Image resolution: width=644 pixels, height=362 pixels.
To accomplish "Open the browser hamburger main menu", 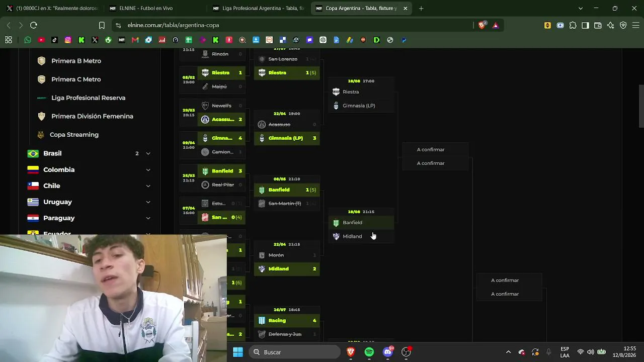I will (x=635, y=25).
